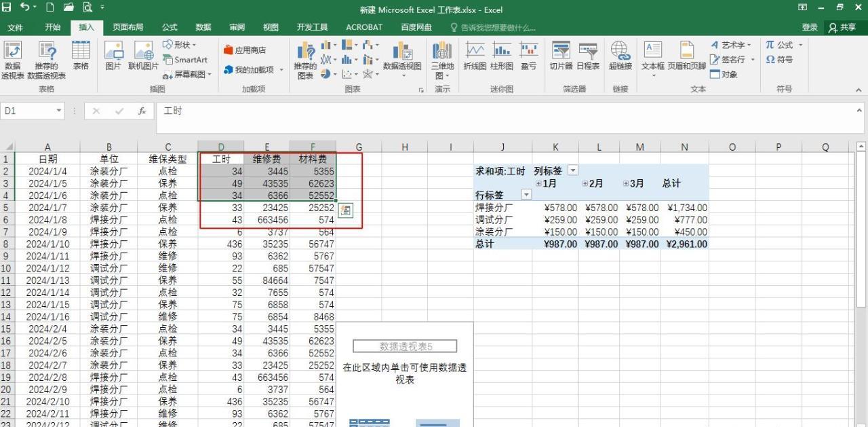Insert a 盈亏 win/loss sparkline
Viewport: 868px width, 427px height.
tap(528, 56)
